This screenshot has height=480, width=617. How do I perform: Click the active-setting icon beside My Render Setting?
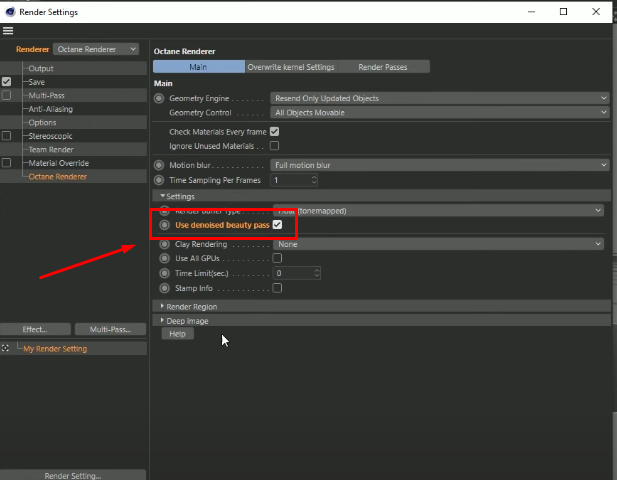coord(6,348)
